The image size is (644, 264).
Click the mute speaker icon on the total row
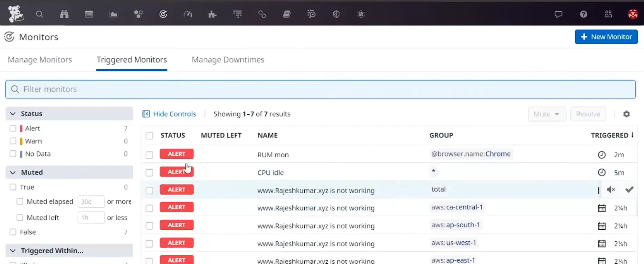point(611,190)
